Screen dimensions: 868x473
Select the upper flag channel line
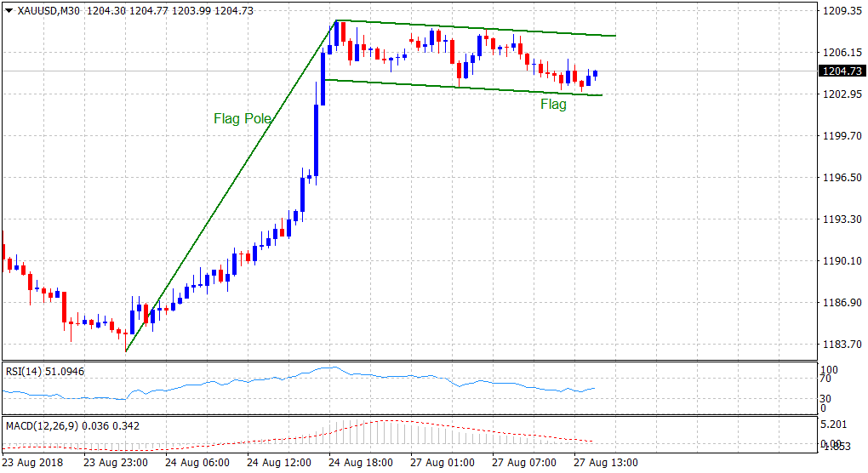477,28
